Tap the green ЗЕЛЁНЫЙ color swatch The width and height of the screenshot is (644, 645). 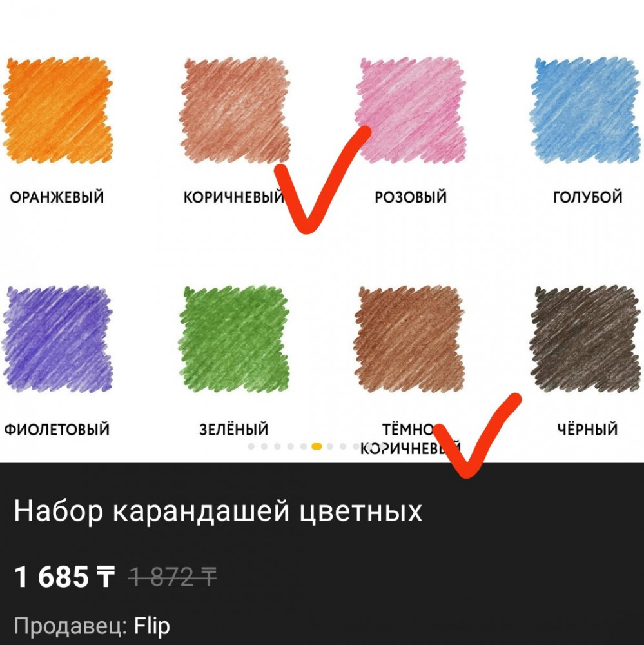click(235, 339)
